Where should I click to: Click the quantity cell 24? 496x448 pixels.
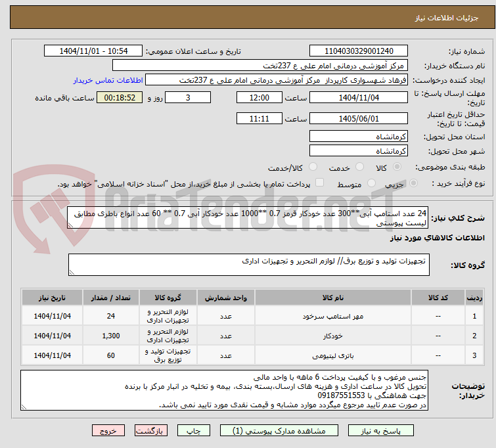[111, 316]
